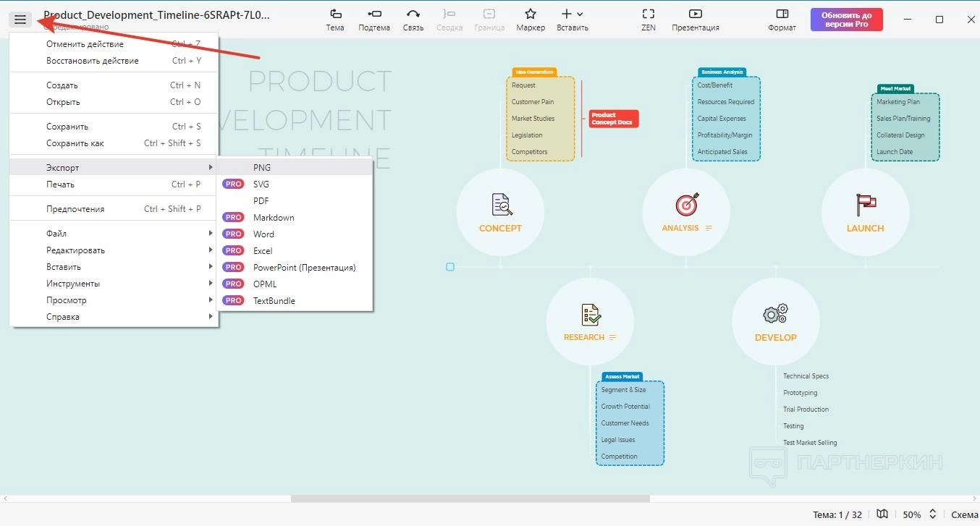This screenshot has height=526, width=980.
Task: Click the hamburger menu icon
Action: pos(20,20)
